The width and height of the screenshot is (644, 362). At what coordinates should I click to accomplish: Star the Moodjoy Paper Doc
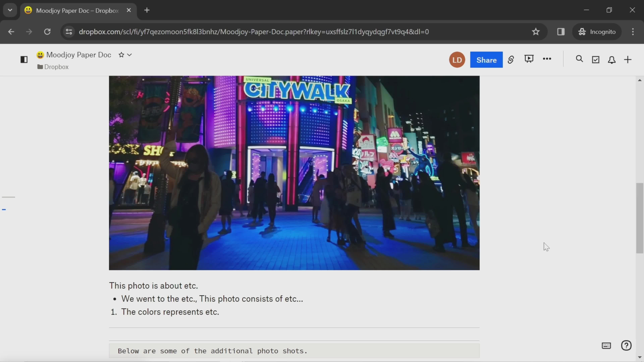pyautogui.click(x=121, y=55)
